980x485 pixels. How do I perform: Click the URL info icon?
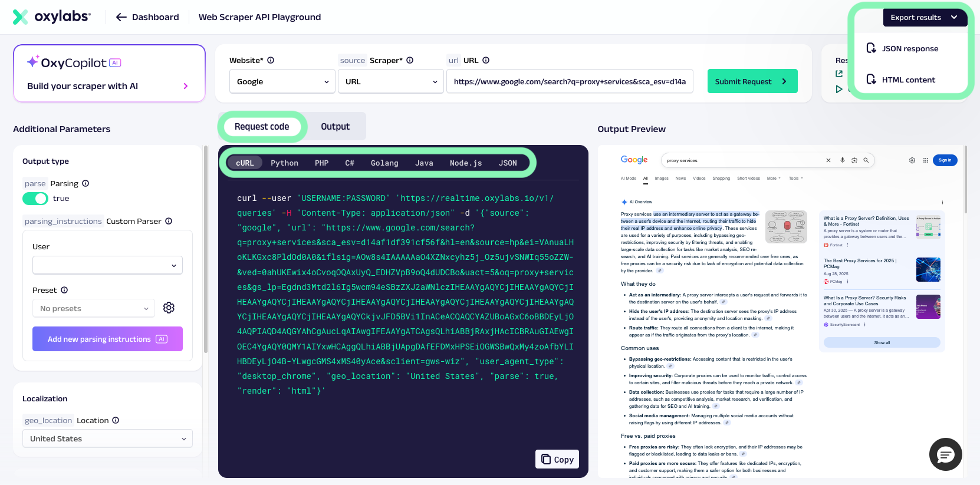486,60
